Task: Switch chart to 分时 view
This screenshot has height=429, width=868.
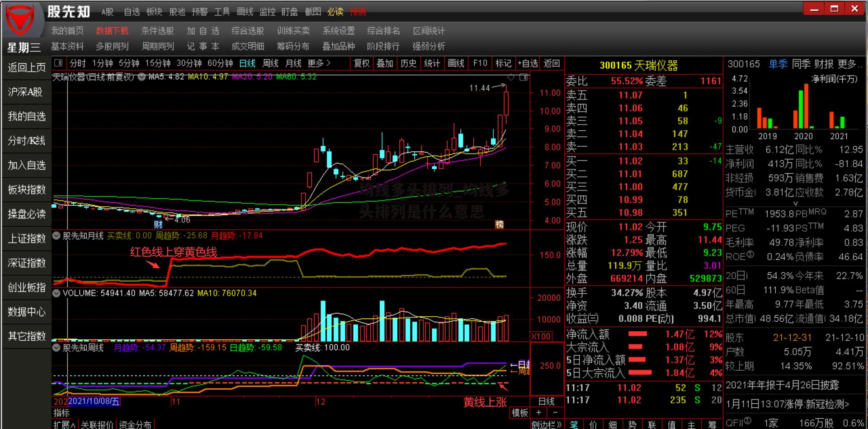Action: coord(77,63)
